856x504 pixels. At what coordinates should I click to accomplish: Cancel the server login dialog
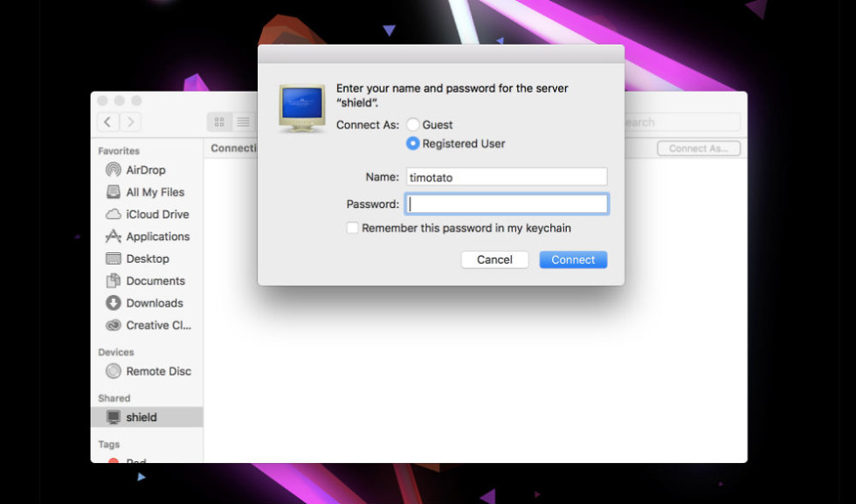pyautogui.click(x=494, y=260)
